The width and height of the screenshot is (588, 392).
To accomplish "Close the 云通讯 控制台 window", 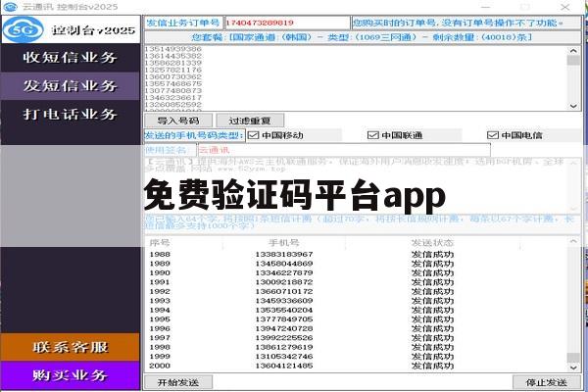I will click(565, 7).
